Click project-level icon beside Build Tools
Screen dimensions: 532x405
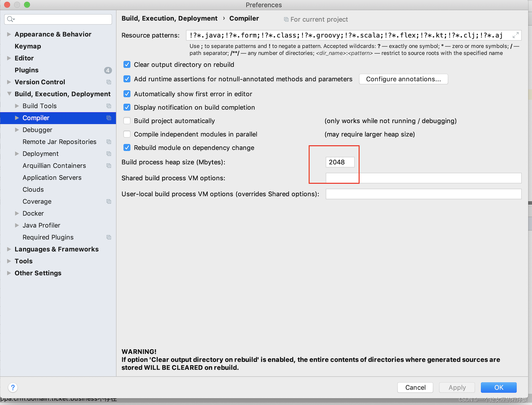[x=109, y=106]
